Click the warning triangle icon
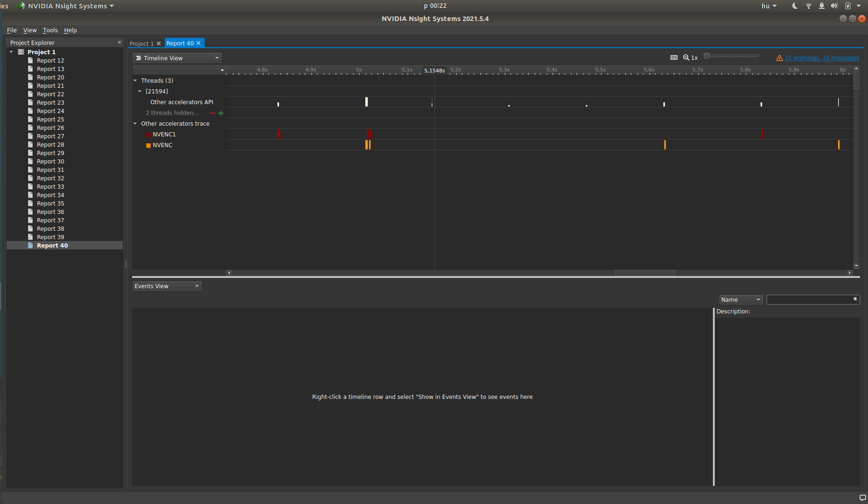This screenshot has height=504, width=868. [779, 58]
